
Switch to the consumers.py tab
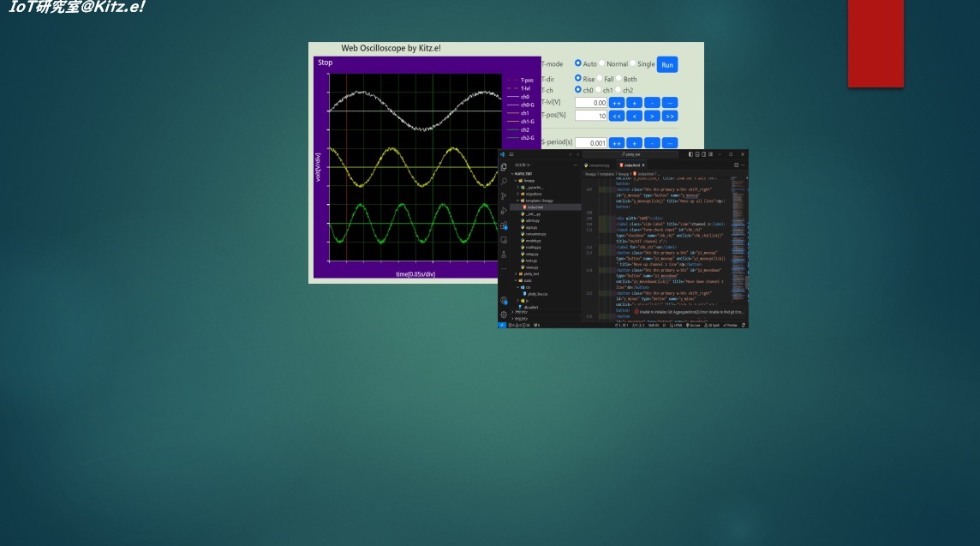tap(601, 165)
